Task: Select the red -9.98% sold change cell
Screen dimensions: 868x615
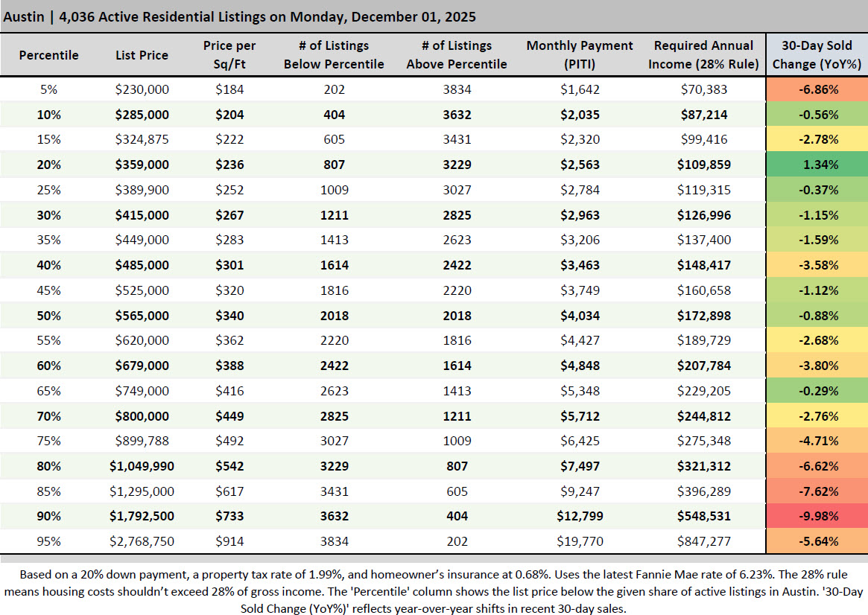Action: click(x=817, y=516)
